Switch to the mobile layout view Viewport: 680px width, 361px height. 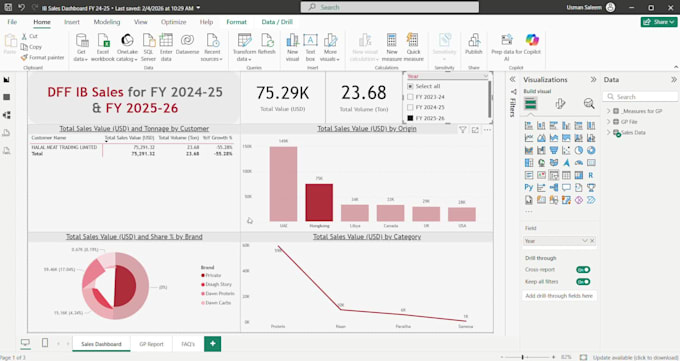pos(45,343)
